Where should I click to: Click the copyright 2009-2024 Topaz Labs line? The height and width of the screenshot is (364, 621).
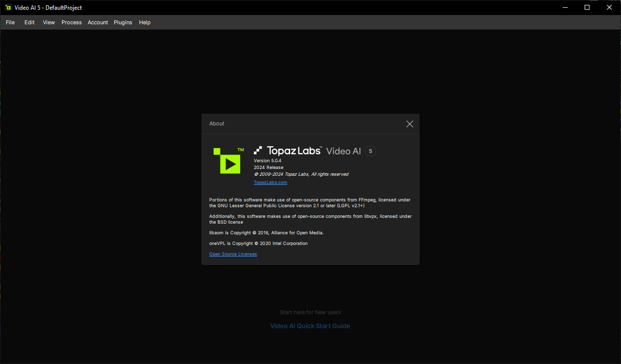pos(301,174)
